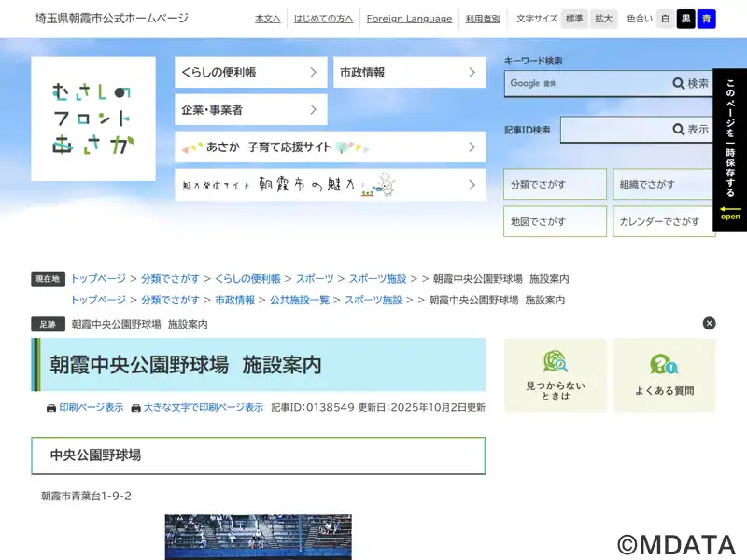Open the 朝霞市の魅力 banner
Screen dimensions: 747x560
pos(330,185)
